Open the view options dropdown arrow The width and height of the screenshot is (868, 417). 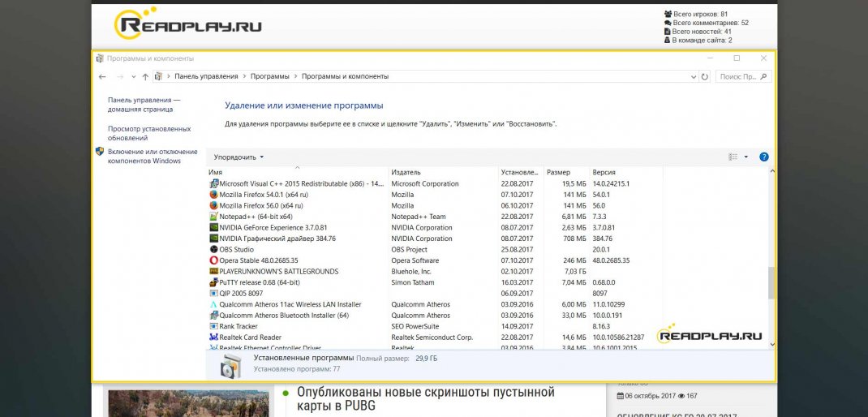pos(746,157)
